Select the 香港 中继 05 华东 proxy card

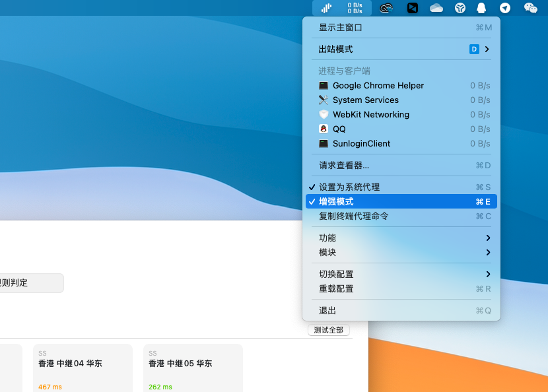coord(193,368)
